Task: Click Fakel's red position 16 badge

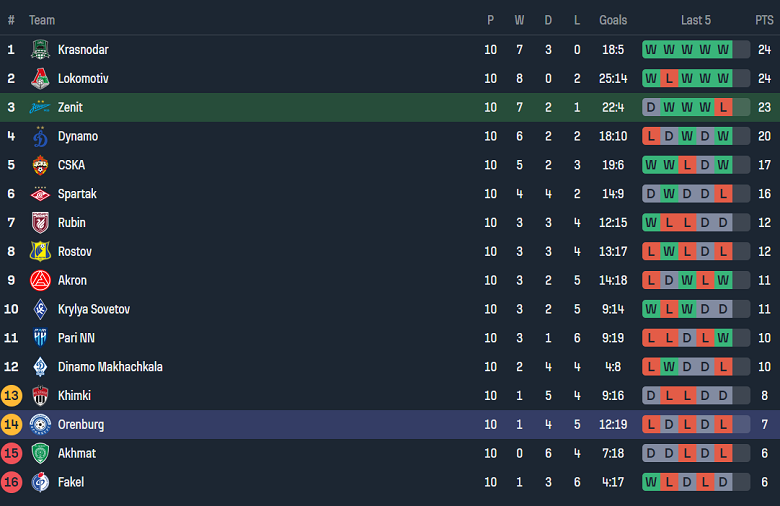Action: [12, 482]
